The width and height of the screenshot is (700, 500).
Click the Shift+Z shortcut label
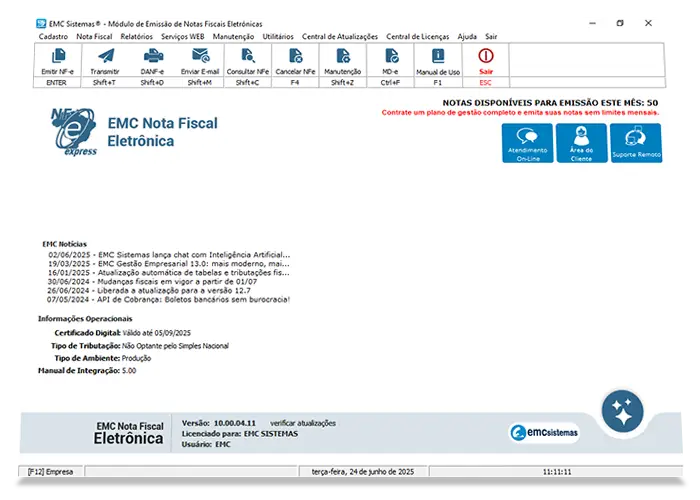click(x=342, y=83)
